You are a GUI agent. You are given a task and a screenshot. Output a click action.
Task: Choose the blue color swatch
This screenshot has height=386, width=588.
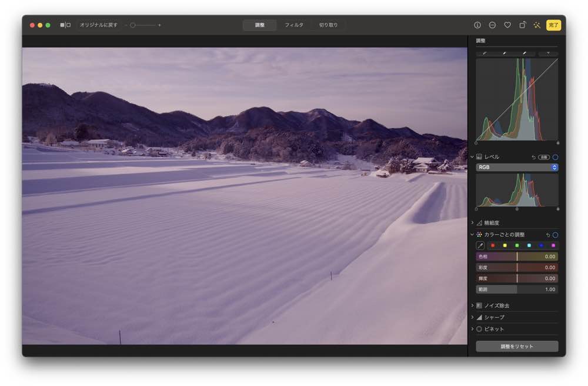point(541,245)
